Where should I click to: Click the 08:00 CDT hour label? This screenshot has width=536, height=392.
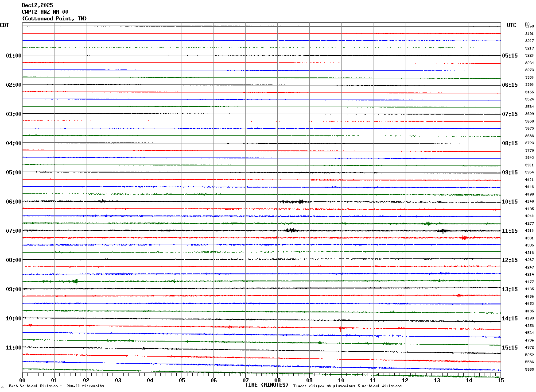(14, 260)
